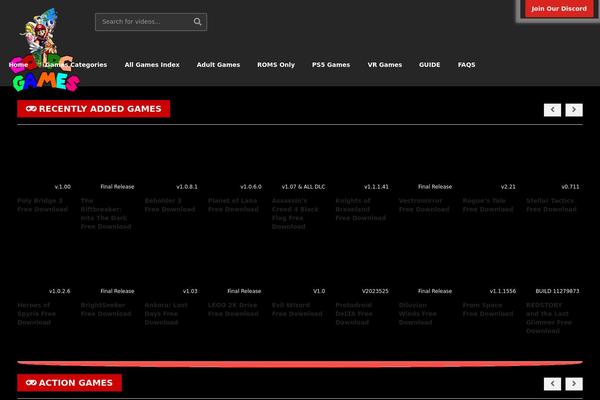
Task: Open Poly Bridge 3 Free Download
Action: 42,204
